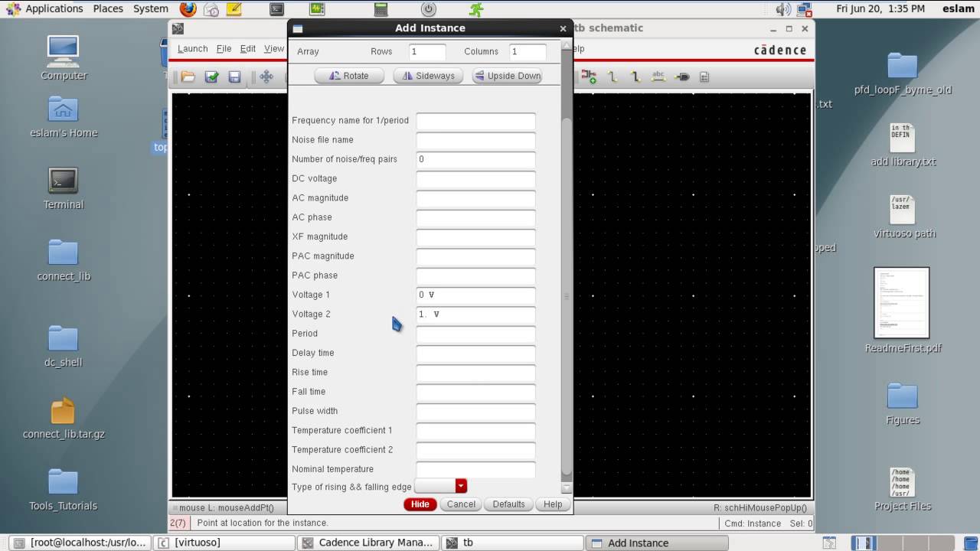Open the Edit menu in schematic window

(x=248, y=48)
